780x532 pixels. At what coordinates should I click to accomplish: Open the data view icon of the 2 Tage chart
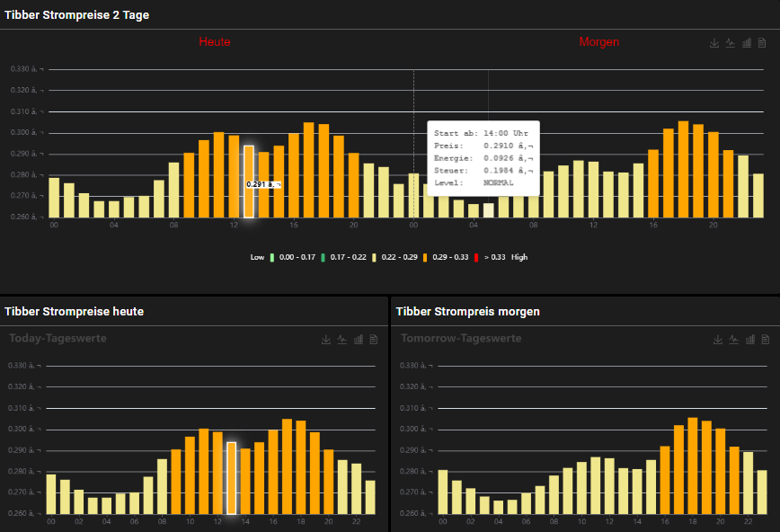pyautogui.click(x=762, y=43)
